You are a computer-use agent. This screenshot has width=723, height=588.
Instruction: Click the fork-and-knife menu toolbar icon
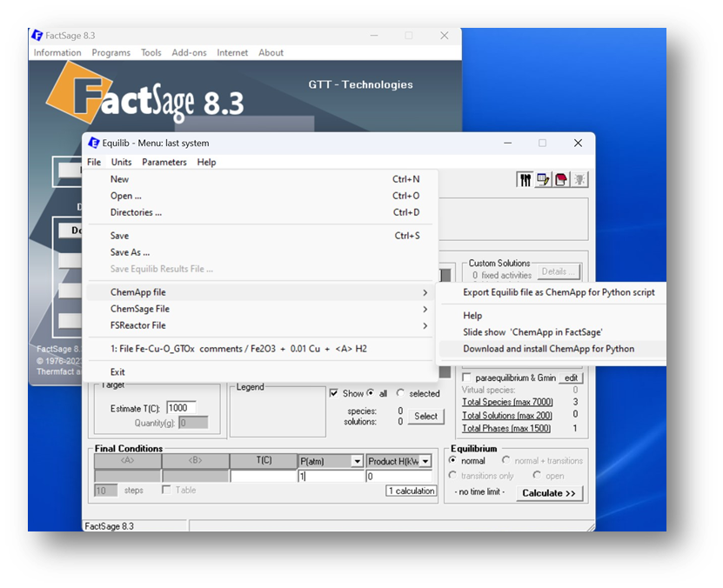525,180
